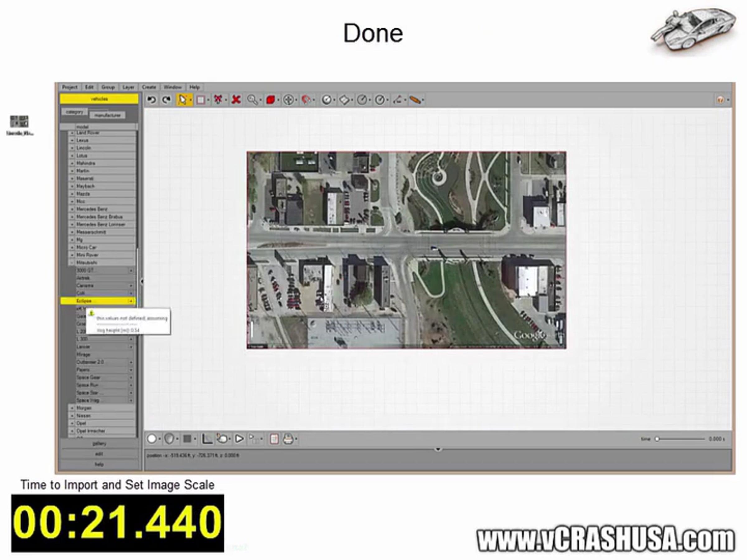The height and width of the screenshot is (560, 747).
Task: Toggle the red magnet snap icon
Action: (x=306, y=100)
